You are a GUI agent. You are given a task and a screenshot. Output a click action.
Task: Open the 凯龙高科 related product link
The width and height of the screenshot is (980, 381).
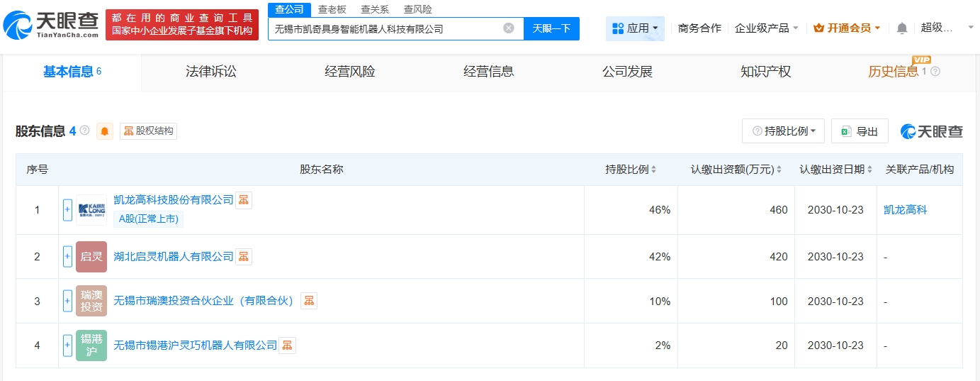point(905,210)
